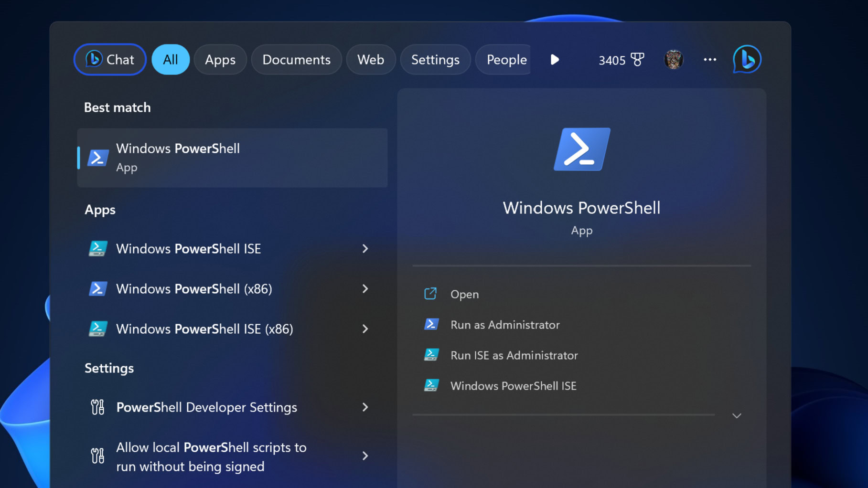Viewport: 868px width, 488px height.
Task: Open Windows PowerShell ISE from right panel
Action: (513, 386)
